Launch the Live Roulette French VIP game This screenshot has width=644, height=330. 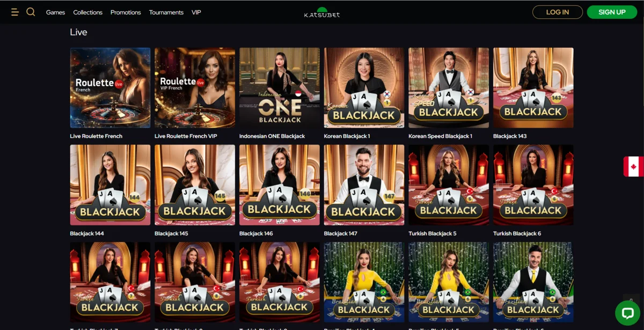195,87
